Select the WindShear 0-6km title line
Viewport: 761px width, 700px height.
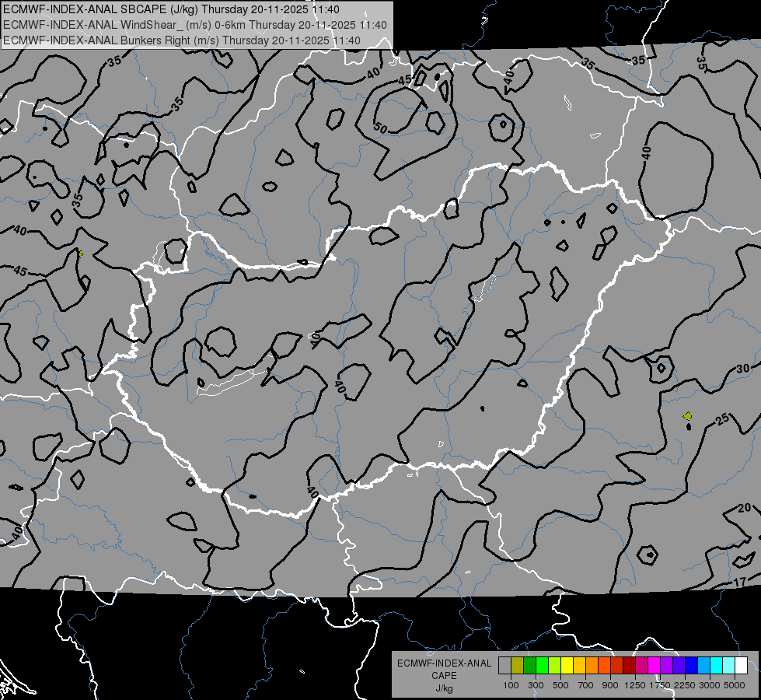(x=194, y=25)
